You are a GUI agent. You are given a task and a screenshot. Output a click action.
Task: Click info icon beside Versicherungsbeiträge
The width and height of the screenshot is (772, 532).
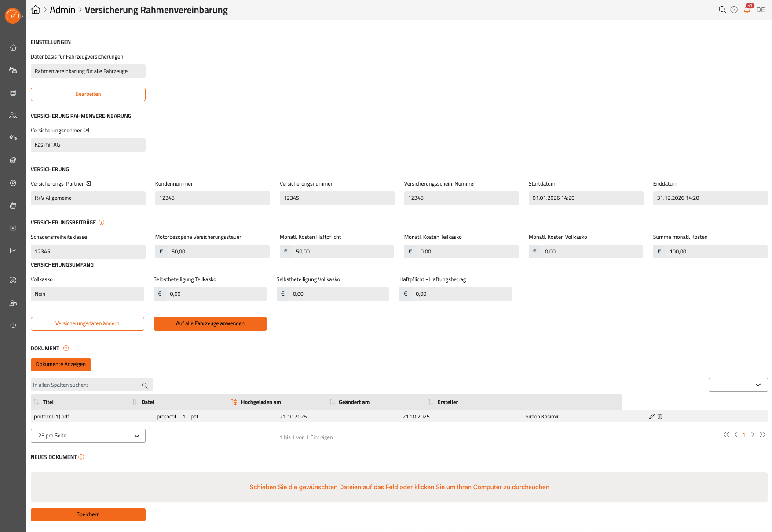point(102,223)
